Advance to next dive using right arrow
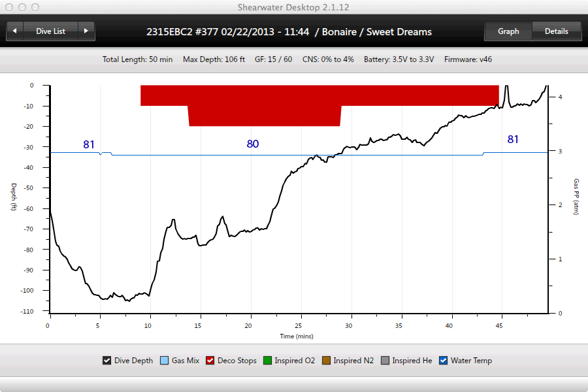 pos(86,31)
